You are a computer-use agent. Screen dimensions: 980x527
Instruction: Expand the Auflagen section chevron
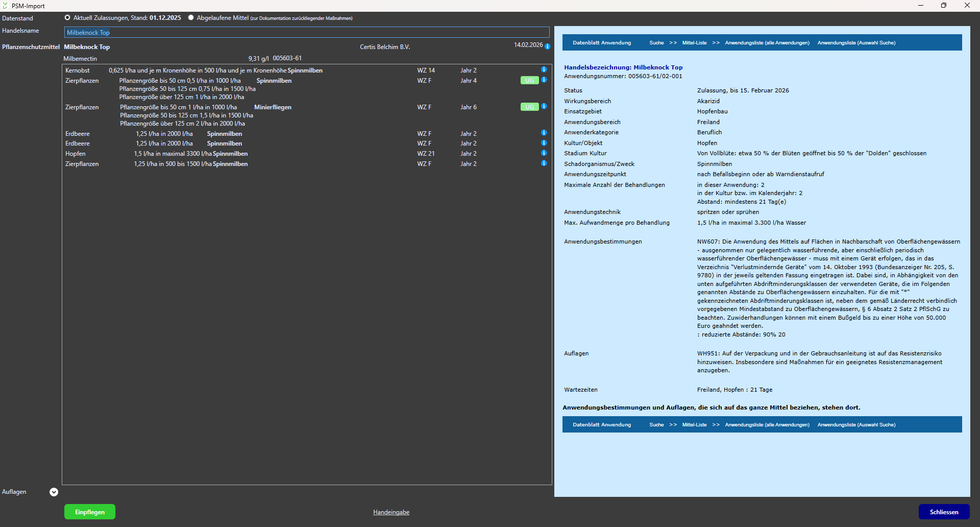coord(54,492)
